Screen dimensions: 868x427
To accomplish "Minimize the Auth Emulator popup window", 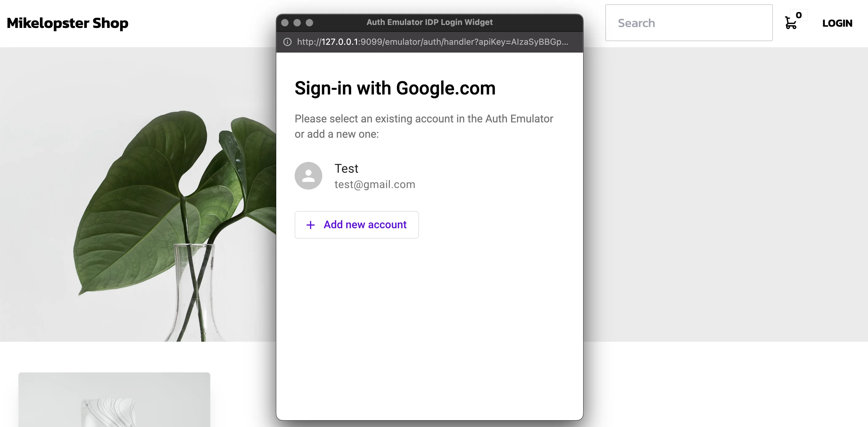I will [297, 23].
